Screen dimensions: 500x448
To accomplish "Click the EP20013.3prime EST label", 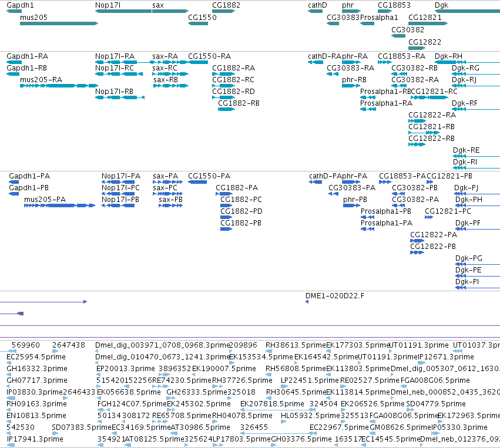I will point(126,368).
